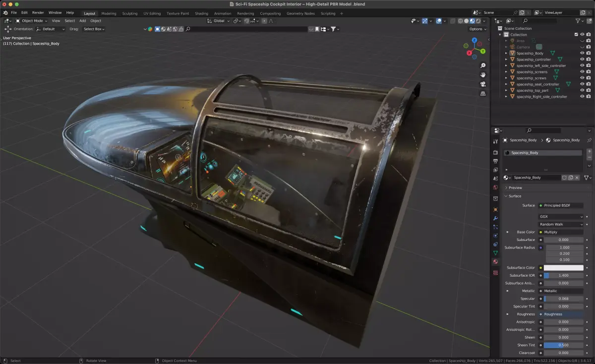Image resolution: width=595 pixels, height=364 pixels.
Task: Disable render for spaceship_seat_controller camera icon
Action: (x=589, y=84)
